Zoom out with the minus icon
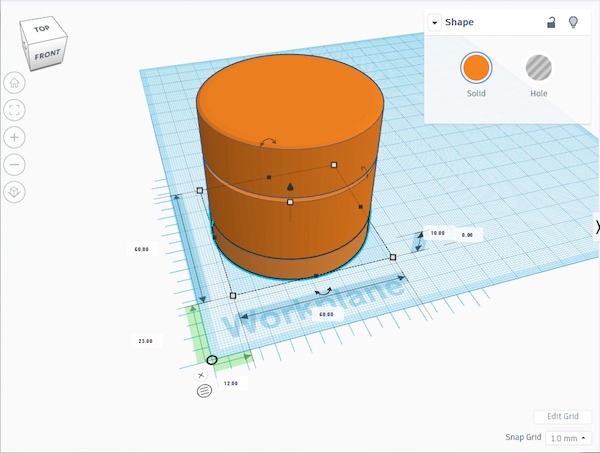 pos(15,164)
